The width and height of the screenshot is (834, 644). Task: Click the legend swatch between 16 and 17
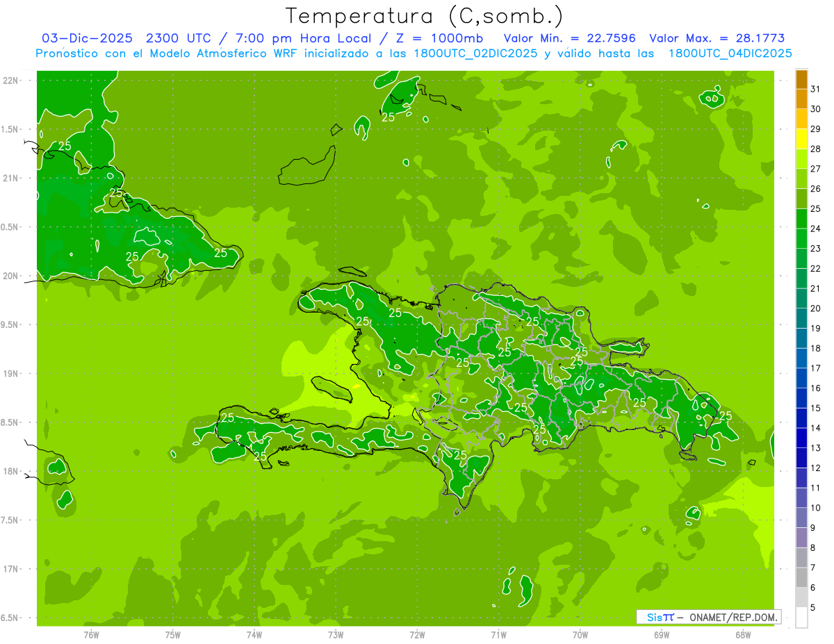[801, 379]
